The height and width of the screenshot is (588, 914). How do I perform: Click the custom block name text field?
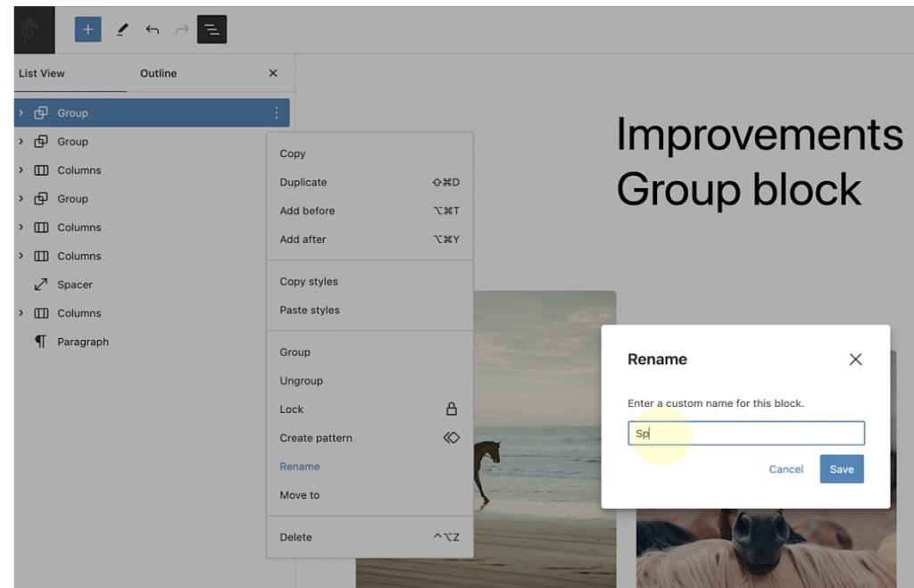745,434
